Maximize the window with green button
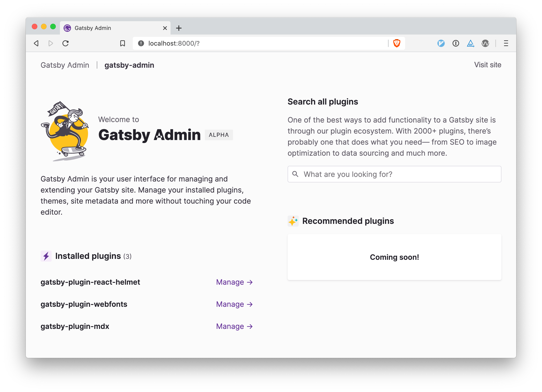This screenshot has height=392, width=542. [53, 26]
